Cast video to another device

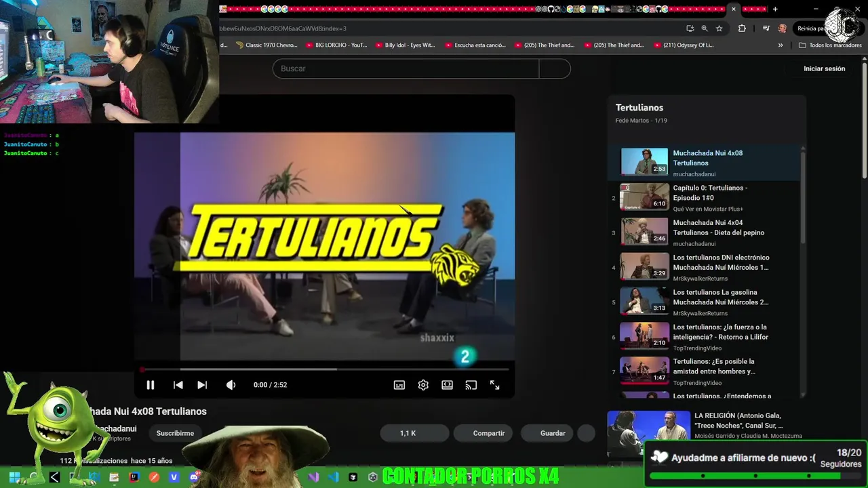tap(471, 385)
